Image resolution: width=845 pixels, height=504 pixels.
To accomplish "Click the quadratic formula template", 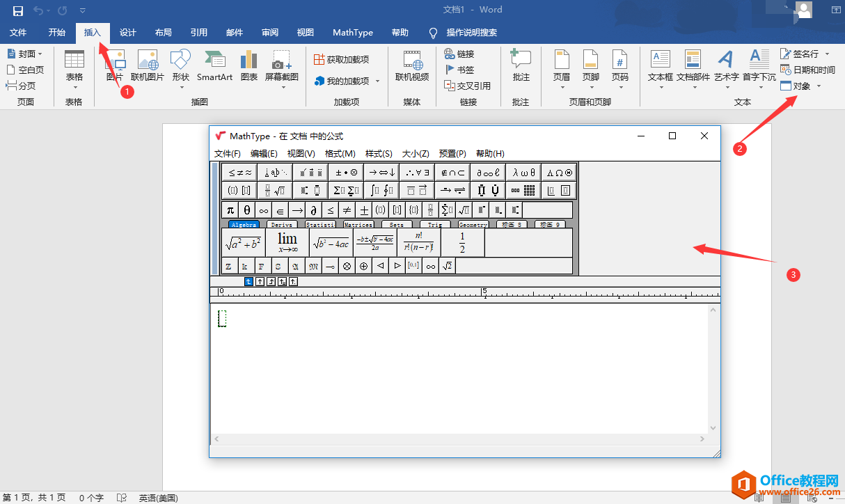I will pos(374,243).
